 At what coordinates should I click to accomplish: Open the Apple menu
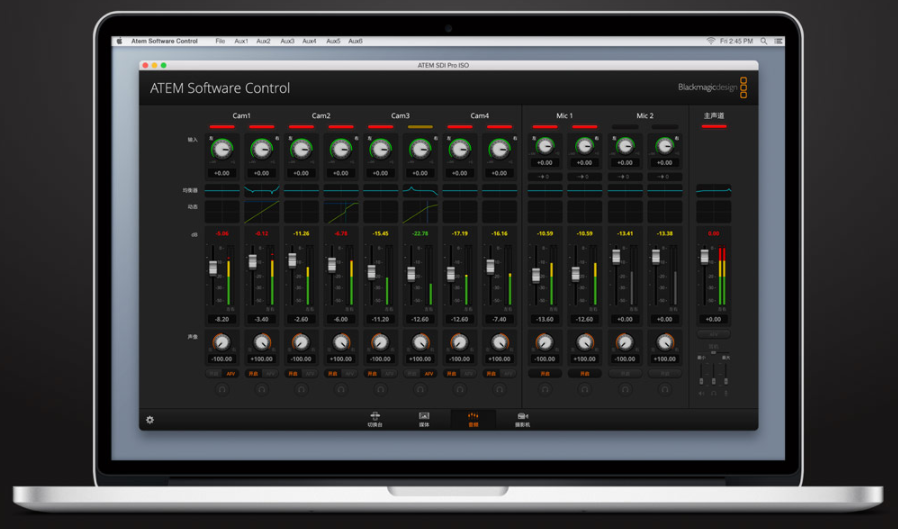pyautogui.click(x=120, y=41)
